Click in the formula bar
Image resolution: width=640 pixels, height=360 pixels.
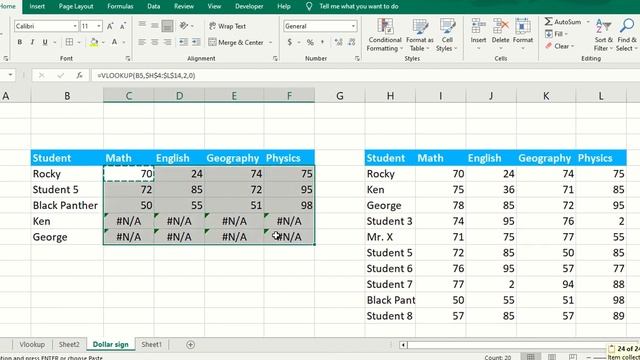click(x=365, y=75)
